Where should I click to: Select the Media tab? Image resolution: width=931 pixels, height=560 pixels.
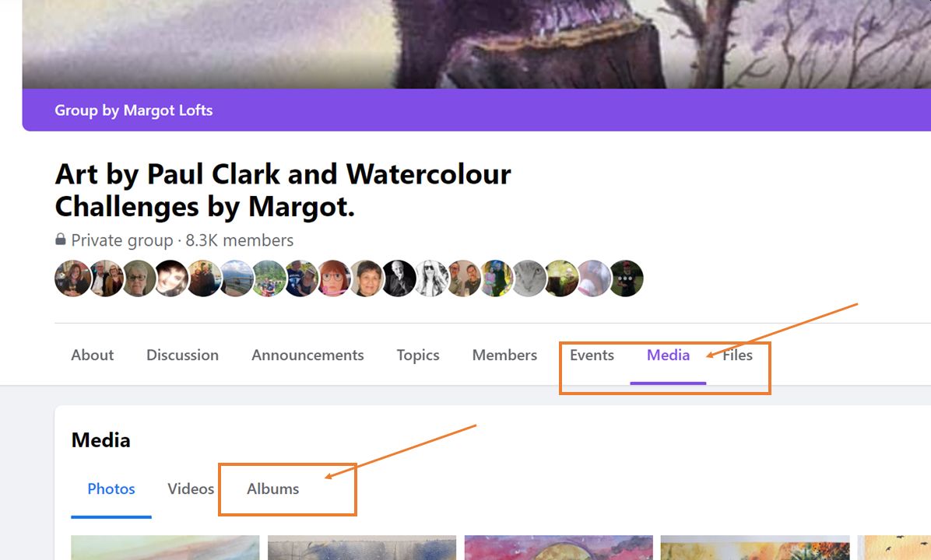pos(668,355)
